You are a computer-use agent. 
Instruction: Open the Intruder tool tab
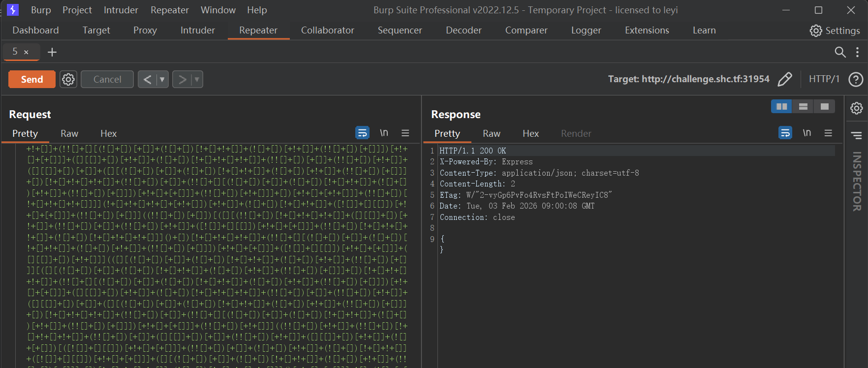pyautogui.click(x=197, y=30)
